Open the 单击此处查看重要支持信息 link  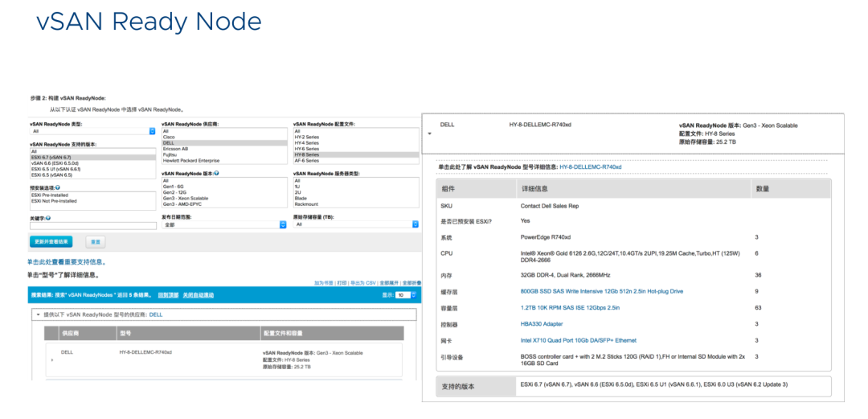[67, 261]
